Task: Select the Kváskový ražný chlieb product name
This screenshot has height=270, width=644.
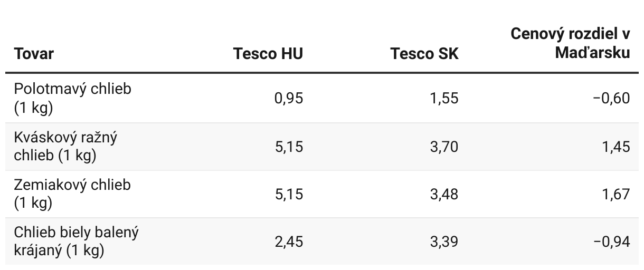Action: 65,146
